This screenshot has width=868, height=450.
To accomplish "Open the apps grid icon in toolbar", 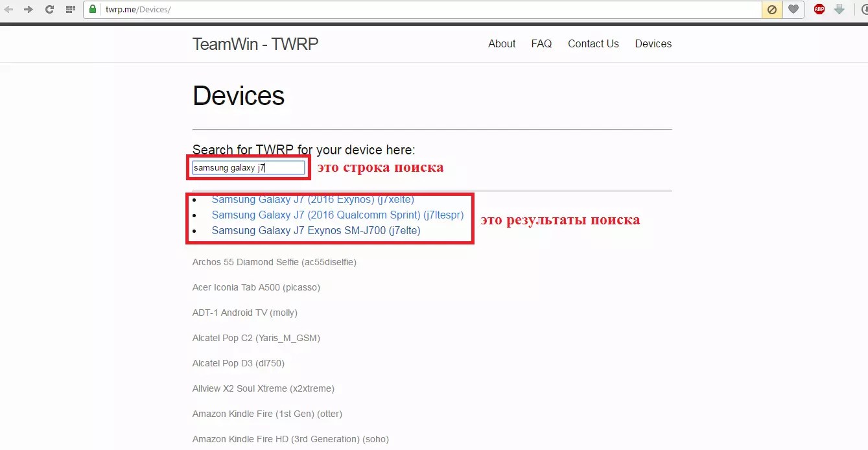I will (70, 10).
